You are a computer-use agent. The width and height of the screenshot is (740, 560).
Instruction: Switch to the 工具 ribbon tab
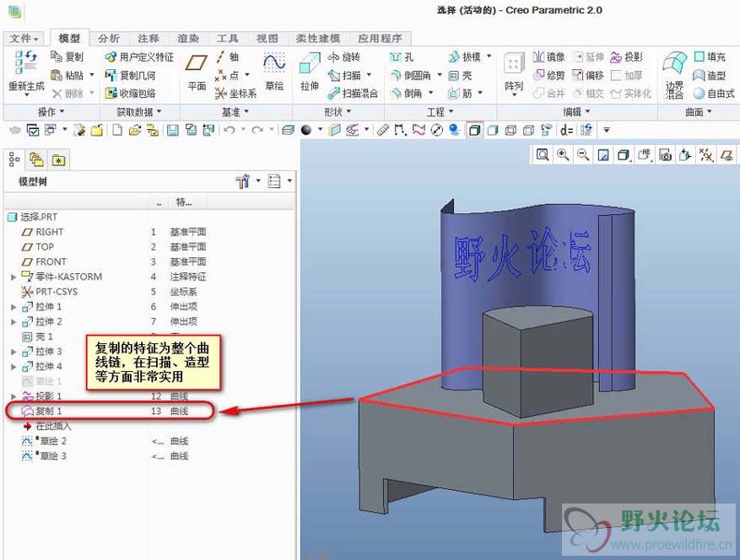(x=228, y=39)
